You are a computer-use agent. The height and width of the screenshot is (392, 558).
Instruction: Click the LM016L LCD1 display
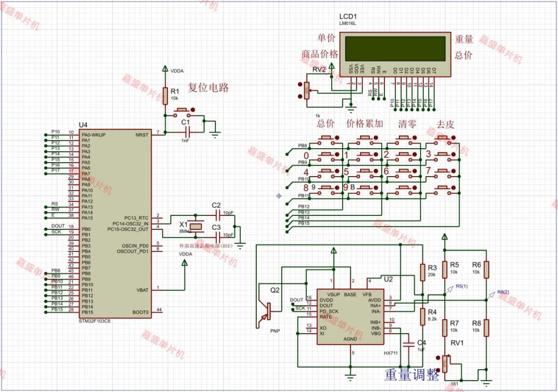click(x=395, y=54)
